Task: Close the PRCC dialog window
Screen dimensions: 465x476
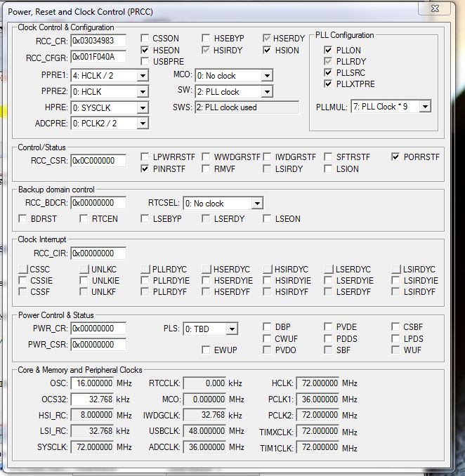Action: coord(435,8)
